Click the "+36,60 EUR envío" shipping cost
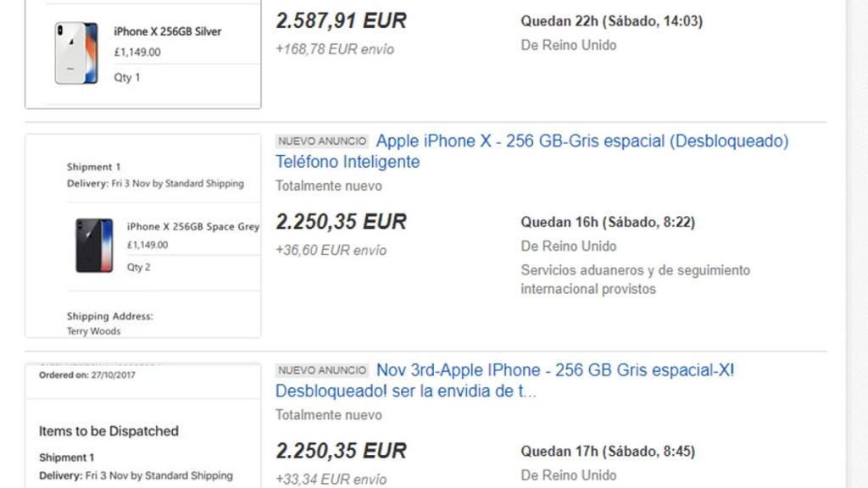This screenshot has height=488, width=868. pos(329,250)
